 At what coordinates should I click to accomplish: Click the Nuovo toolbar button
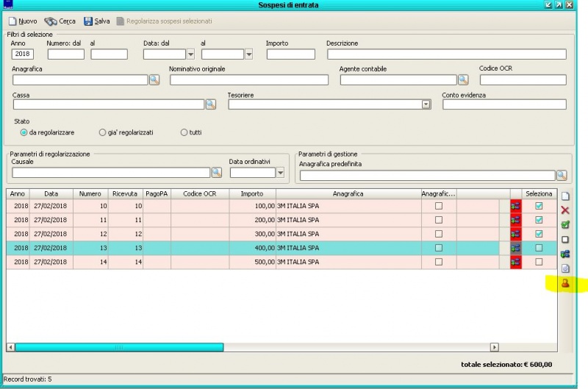pyautogui.click(x=23, y=21)
